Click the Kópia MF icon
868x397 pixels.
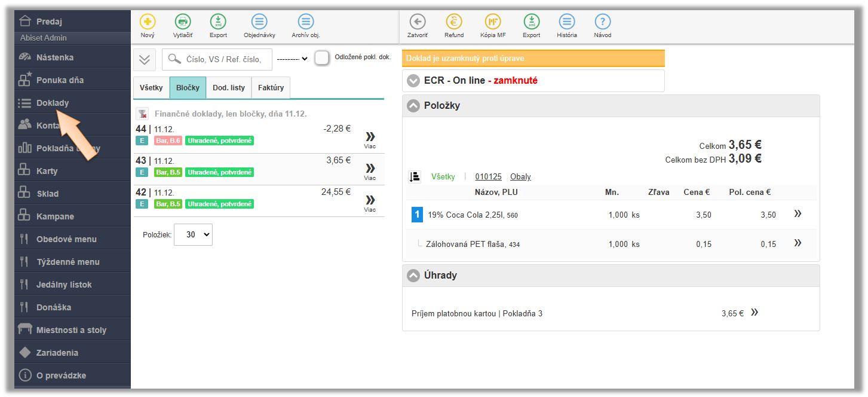493,22
